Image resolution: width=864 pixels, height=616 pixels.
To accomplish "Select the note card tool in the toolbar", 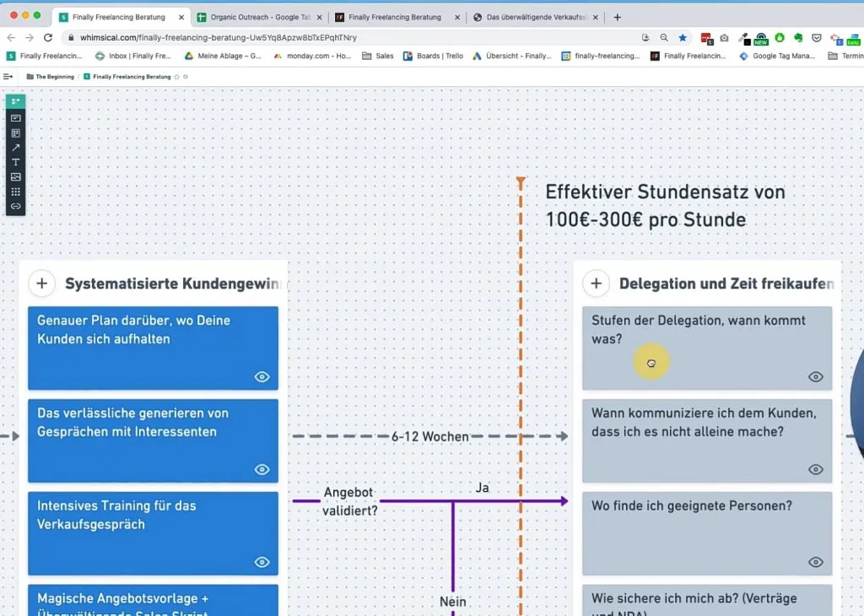I will (15, 118).
